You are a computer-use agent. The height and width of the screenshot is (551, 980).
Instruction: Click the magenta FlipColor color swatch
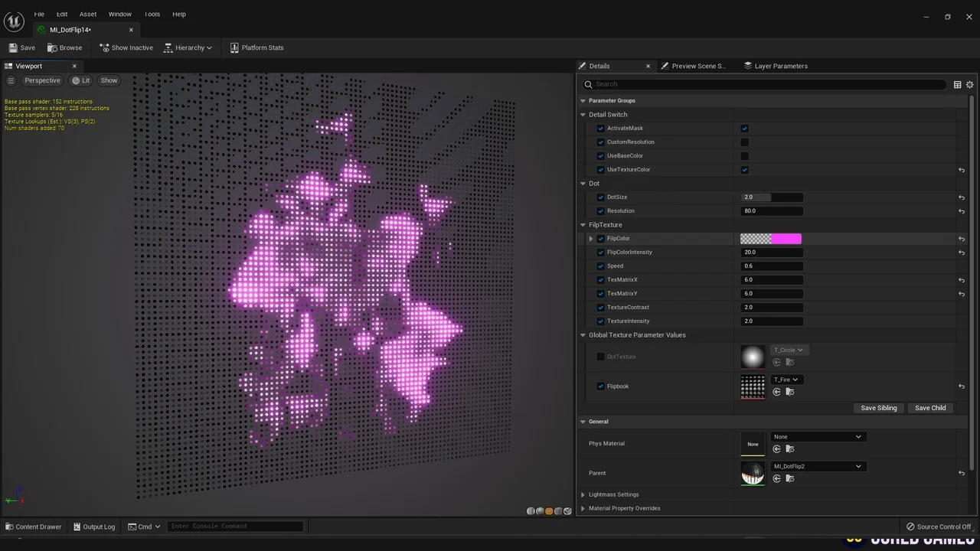(786, 238)
